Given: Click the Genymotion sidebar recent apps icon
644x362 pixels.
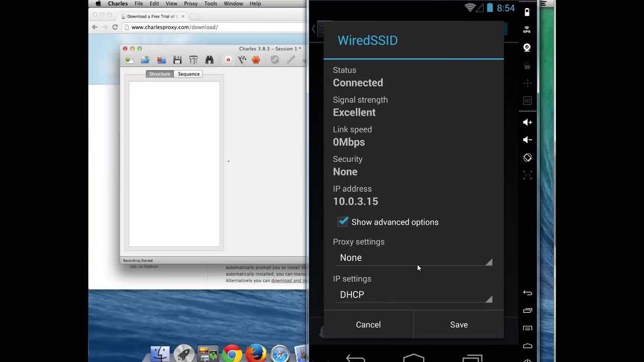Looking at the screenshot, I should (x=527, y=310).
